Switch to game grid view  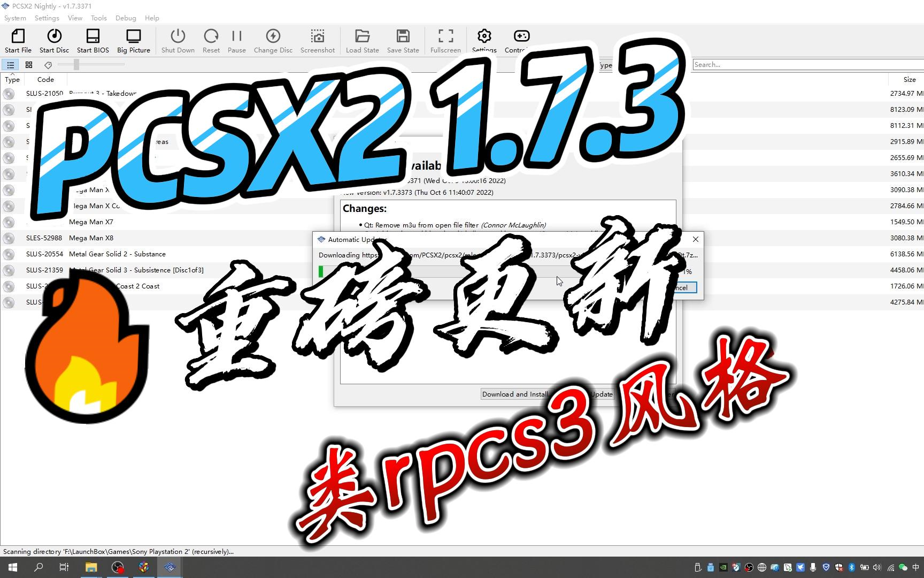[x=29, y=65]
